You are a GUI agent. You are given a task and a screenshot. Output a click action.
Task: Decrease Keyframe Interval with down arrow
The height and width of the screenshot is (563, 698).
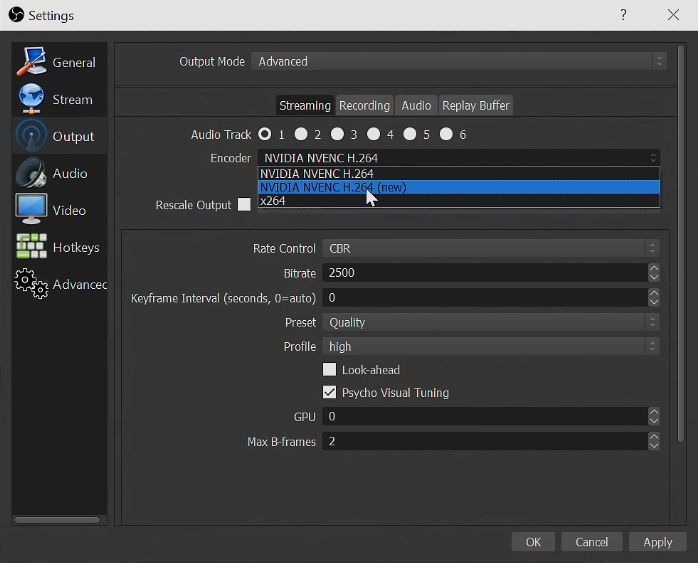pos(653,302)
